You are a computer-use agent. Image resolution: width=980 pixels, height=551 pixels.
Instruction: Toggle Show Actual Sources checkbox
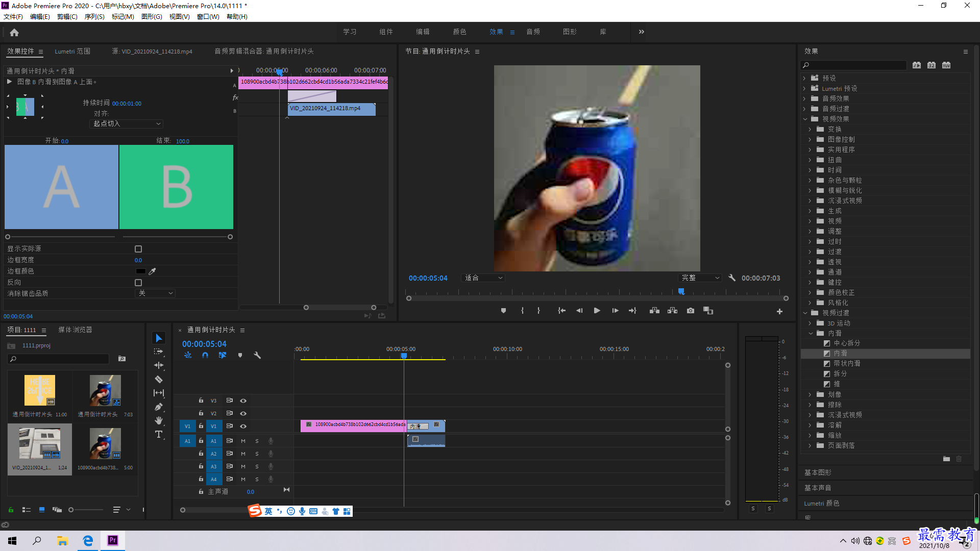138,249
